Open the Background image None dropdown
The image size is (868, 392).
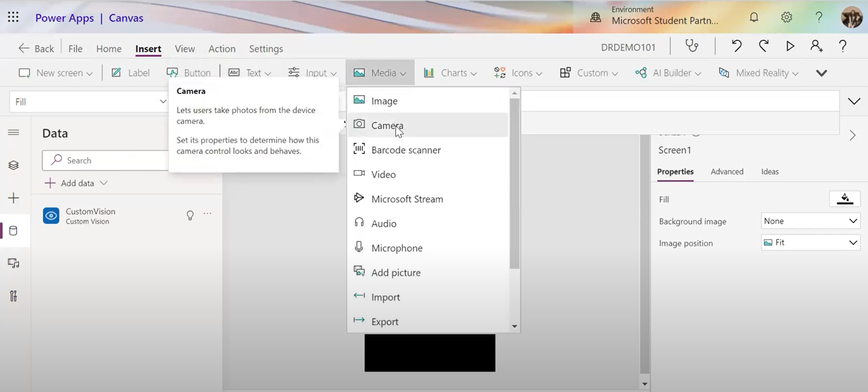click(810, 221)
